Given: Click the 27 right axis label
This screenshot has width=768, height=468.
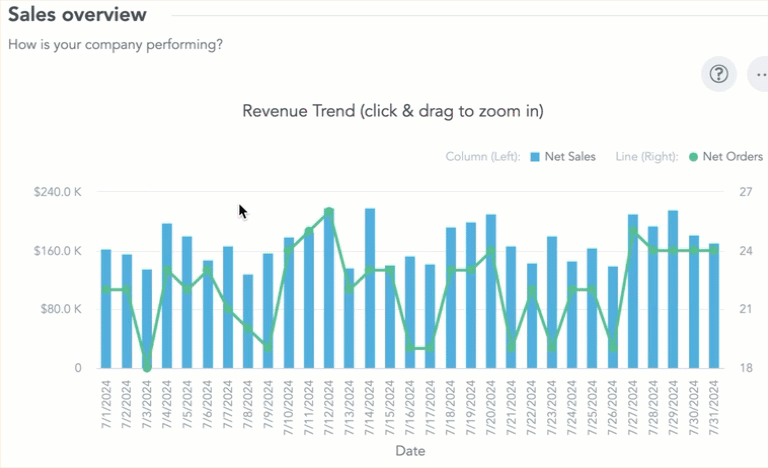Looking at the screenshot, I should click(745, 192).
